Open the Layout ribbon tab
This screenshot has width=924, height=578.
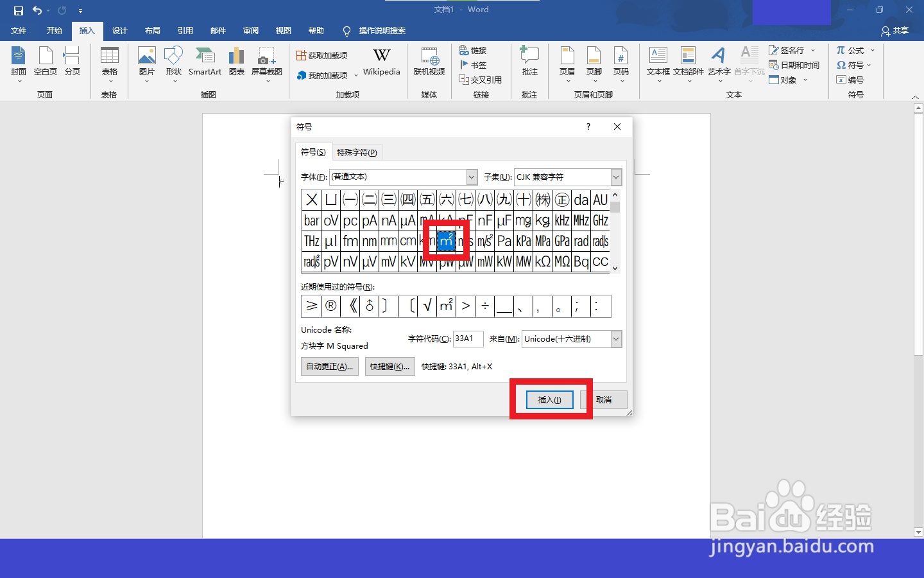point(153,31)
